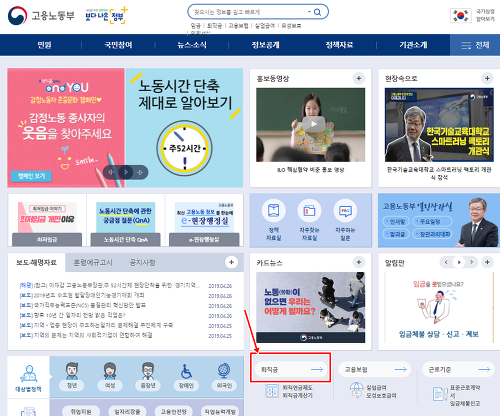Click the 알림판 play control
Screen dimensions: 500x416
[459, 262]
